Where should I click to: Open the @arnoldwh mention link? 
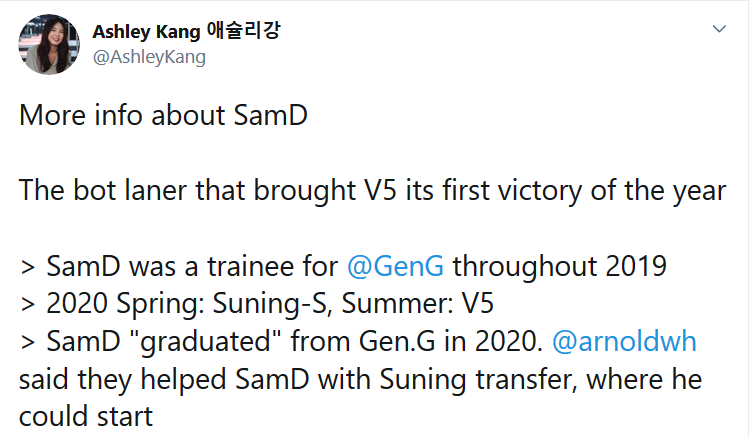624,341
